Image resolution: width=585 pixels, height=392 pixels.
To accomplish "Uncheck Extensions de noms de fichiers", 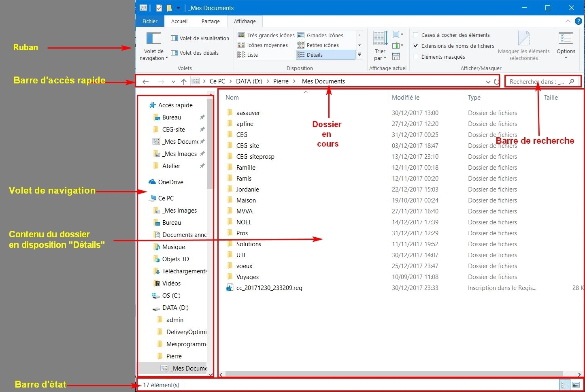I will coord(416,46).
